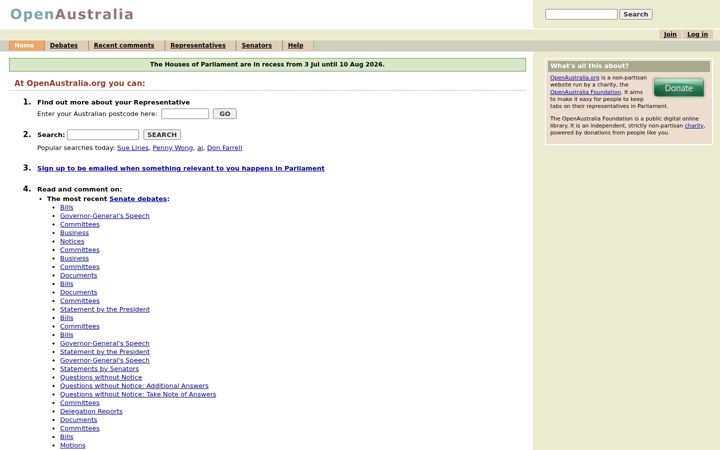
Task: Open the Senators tab
Action: pyautogui.click(x=257, y=45)
